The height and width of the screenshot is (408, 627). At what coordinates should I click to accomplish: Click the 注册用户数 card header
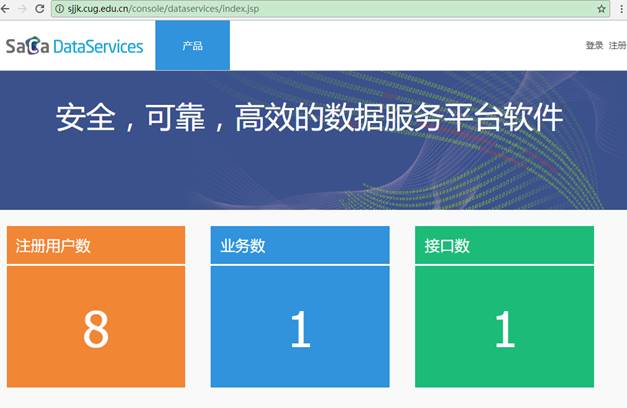coord(96,245)
